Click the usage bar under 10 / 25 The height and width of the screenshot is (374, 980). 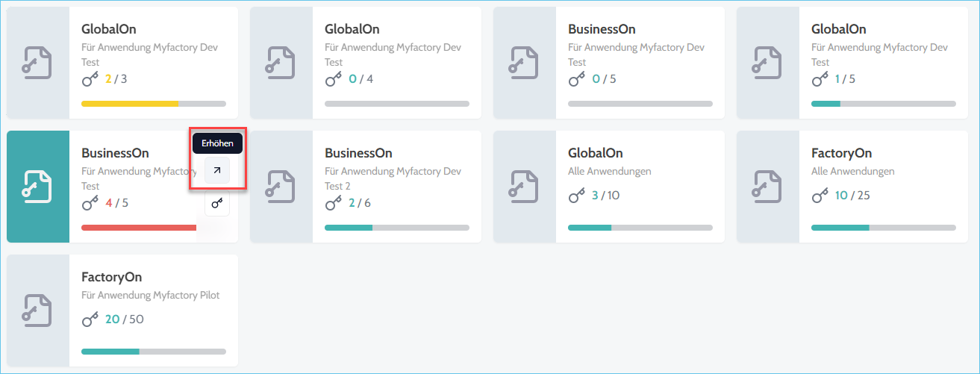pyautogui.click(x=884, y=228)
